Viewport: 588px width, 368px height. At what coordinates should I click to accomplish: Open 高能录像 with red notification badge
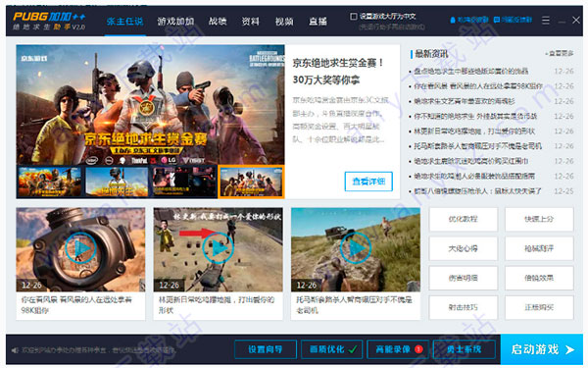point(398,349)
